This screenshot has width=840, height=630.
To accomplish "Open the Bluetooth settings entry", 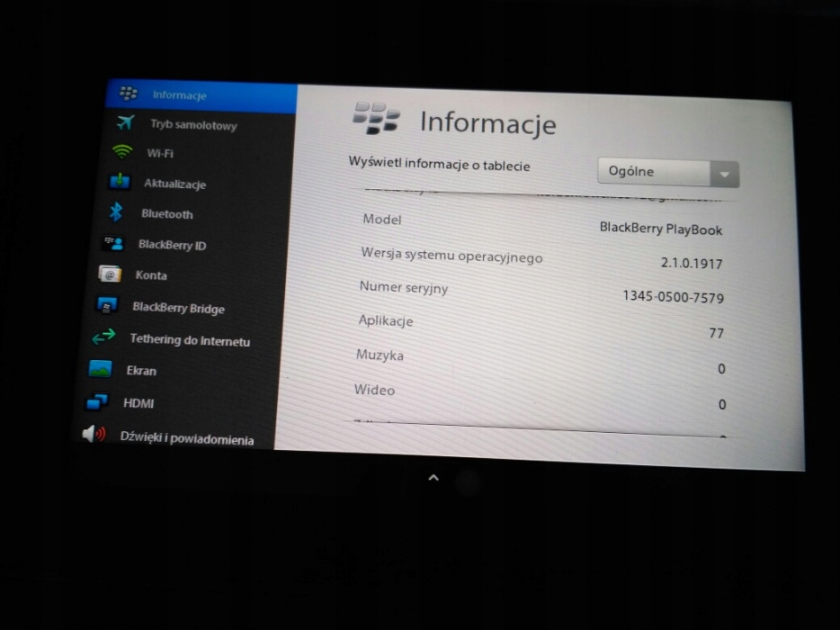I will pyautogui.click(x=167, y=214).
